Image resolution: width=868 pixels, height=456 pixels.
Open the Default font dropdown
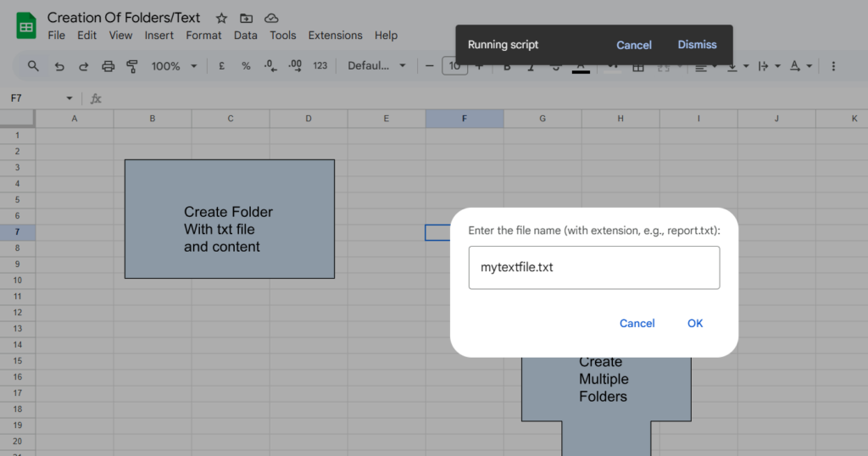[376, 66]
